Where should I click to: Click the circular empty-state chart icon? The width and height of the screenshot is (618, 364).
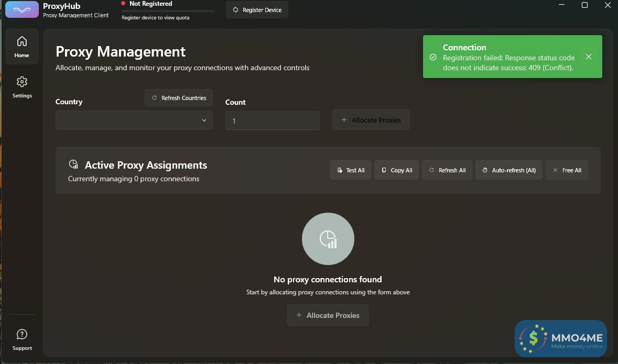point(328,239)
